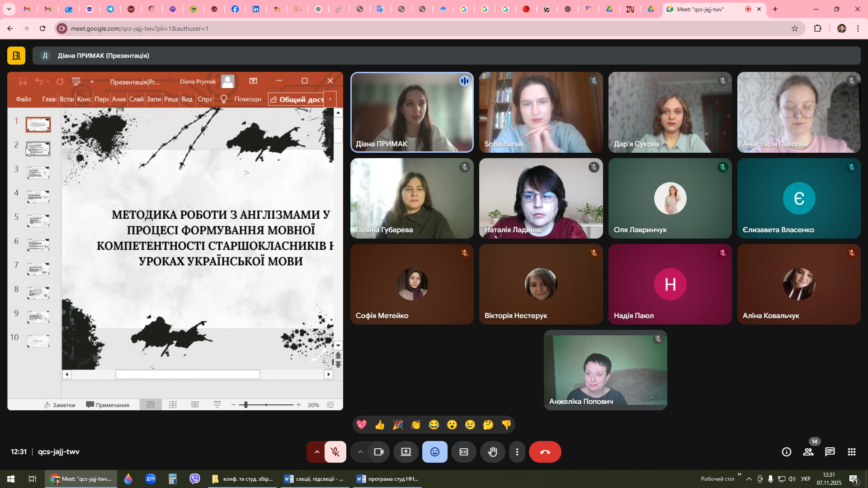The width and height of the screenshot is (868, 488).
Task: Send thumbs up reaction
Action: click(380, 425)
